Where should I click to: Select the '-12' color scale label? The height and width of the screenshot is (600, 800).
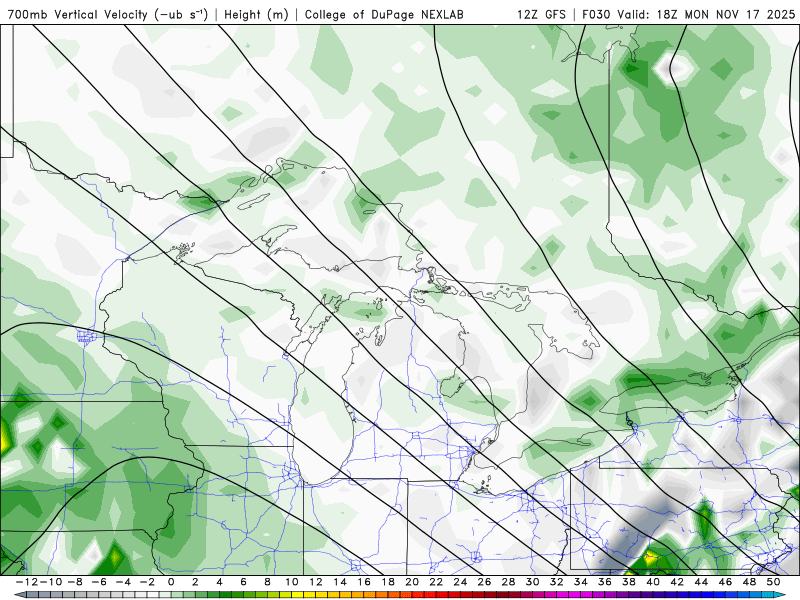[27, 582]
